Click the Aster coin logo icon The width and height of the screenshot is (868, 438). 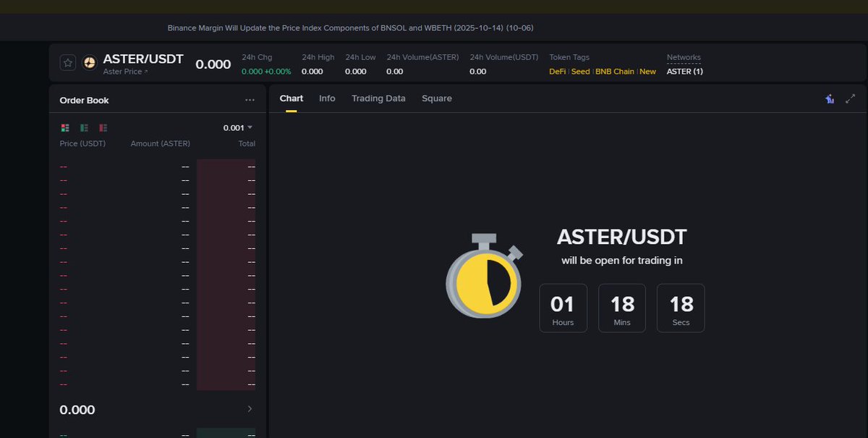90,63
